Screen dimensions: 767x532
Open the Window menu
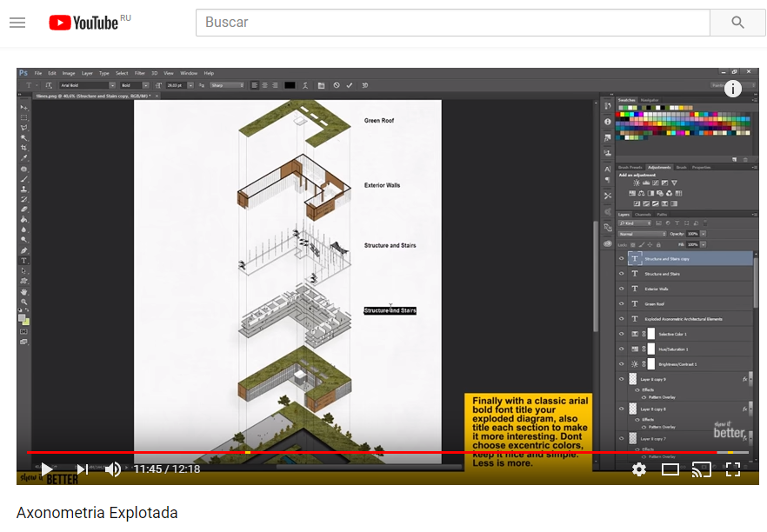point(189,73)
